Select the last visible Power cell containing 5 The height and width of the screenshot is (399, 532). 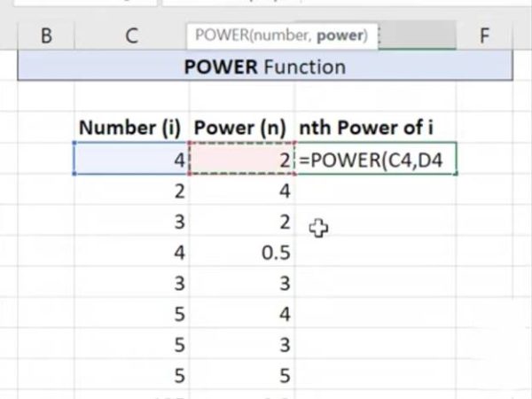(x=242, y=375)
